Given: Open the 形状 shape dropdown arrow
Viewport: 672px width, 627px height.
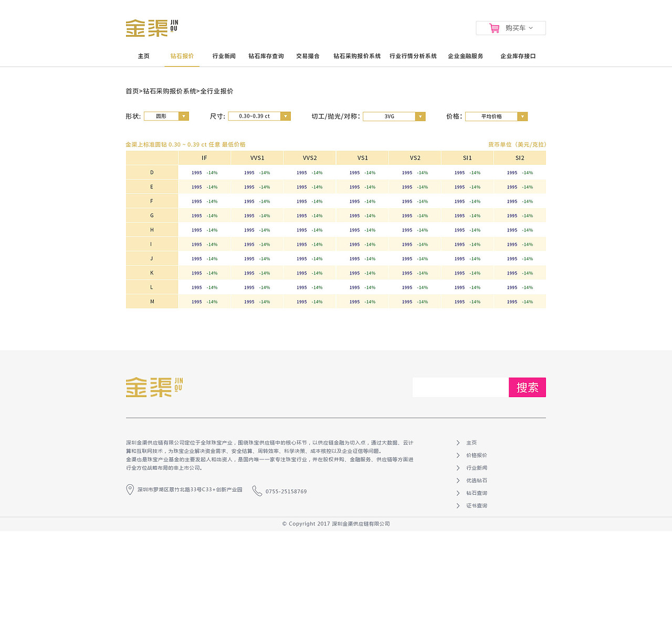Looking at the screenshot, I should 184,116.
